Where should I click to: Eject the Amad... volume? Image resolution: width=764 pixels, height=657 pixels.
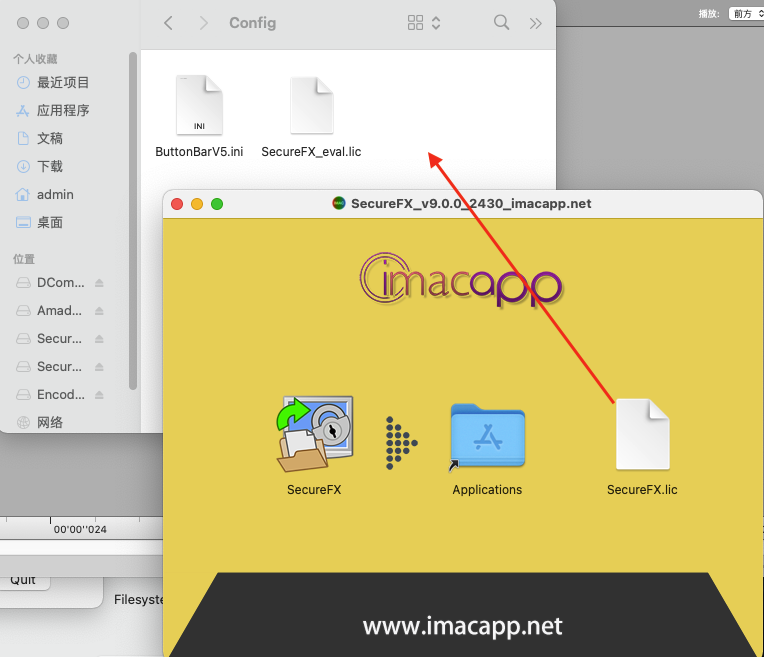(99, 310)
